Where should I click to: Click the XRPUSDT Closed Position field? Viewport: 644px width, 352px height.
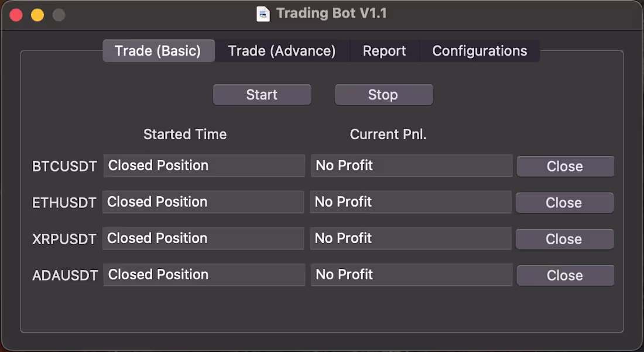pos(203,238)
